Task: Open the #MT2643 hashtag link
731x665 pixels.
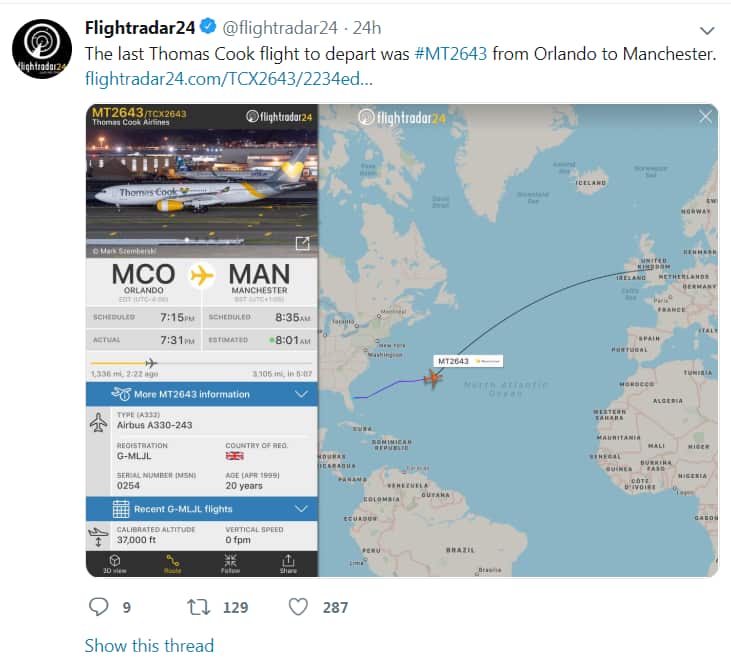Action: 451,53
